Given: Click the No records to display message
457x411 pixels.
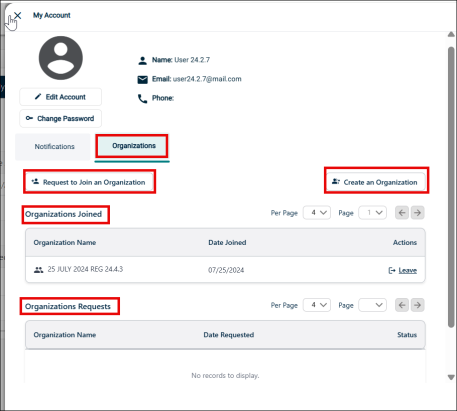Looking at the screenshot, I should pos(225,376).
